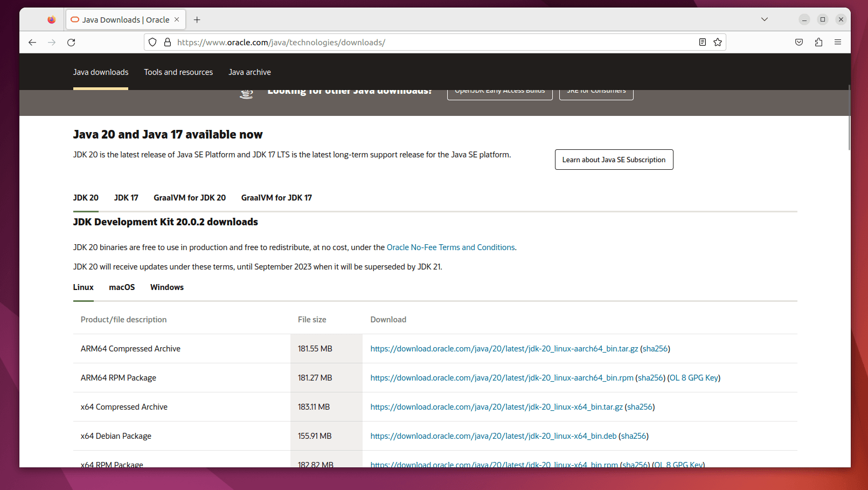Viewport: 868px width, 490px height.
Task: Click the 'Download' column header
Action: [x=388, y=320]
